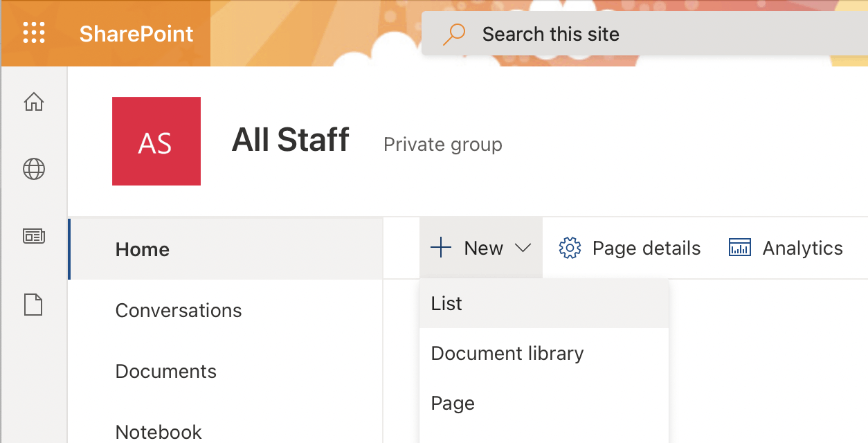Viewport: 868px width, 443px height.
Task: Click the AS site logo tile
Action: point(156,141)
